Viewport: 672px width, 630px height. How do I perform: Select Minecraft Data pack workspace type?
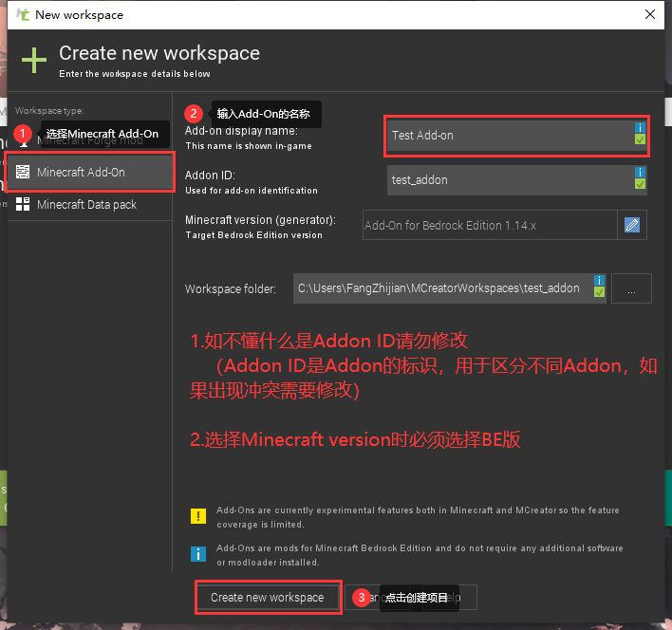(x=89, y=204)
